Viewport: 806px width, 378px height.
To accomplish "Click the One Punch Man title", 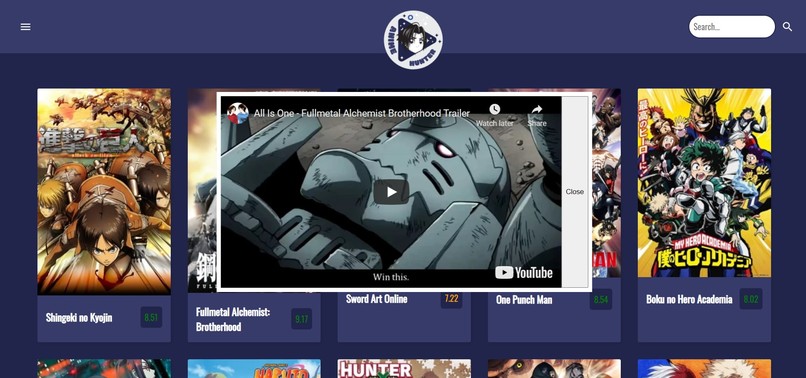I will 524,299.
